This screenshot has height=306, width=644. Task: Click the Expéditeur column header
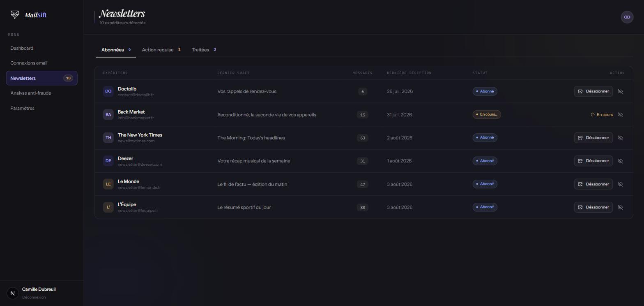[115, 73]
